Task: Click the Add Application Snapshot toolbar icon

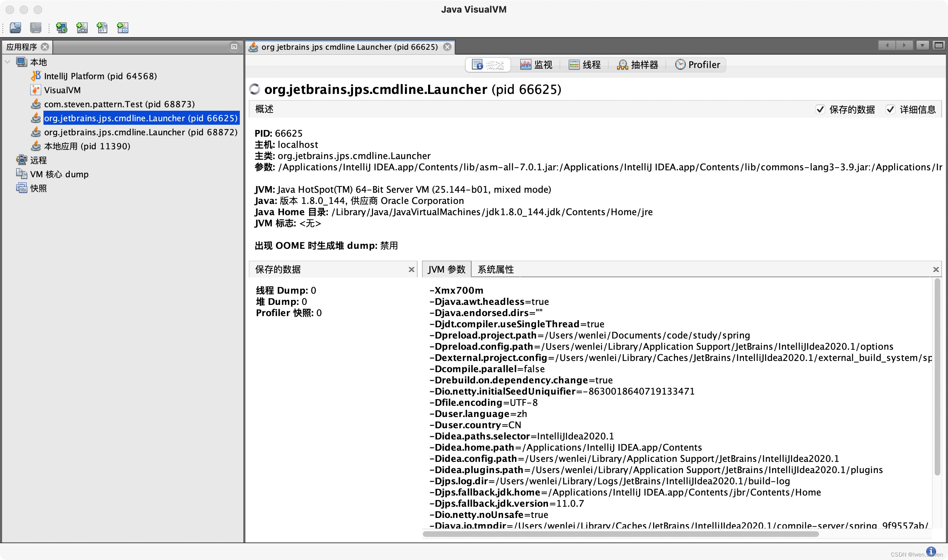Action: click(123, 28)
